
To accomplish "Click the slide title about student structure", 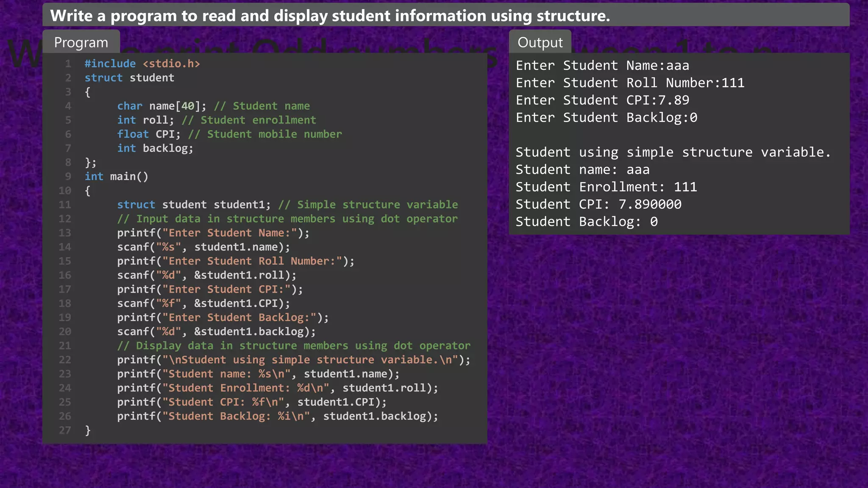I will [330, 16].
